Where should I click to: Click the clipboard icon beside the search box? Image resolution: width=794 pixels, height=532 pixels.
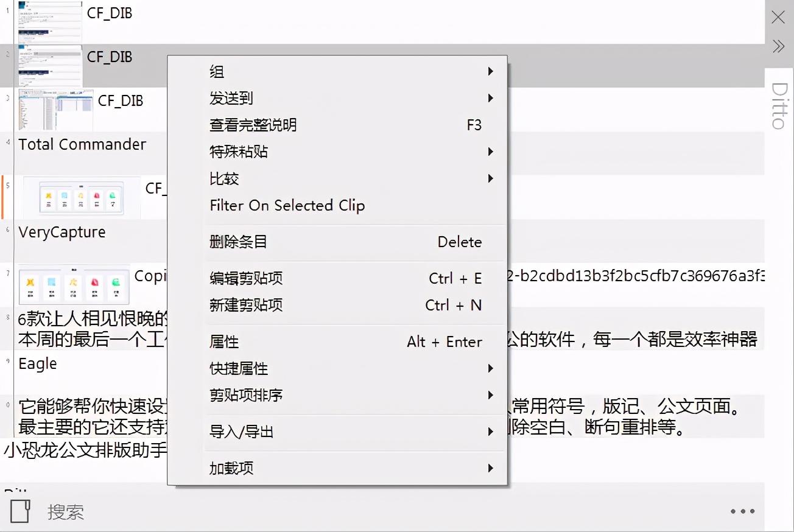[x=20, y=511]
